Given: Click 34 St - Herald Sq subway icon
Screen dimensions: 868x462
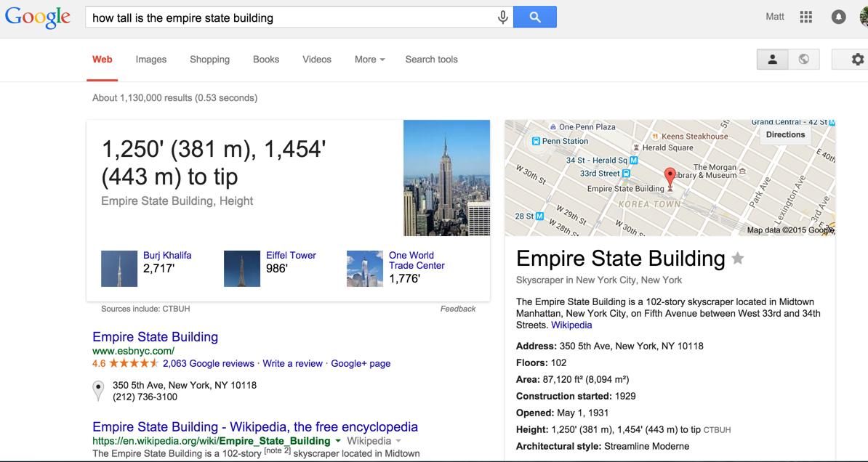Looking at the screenshot, I should 634,161.
